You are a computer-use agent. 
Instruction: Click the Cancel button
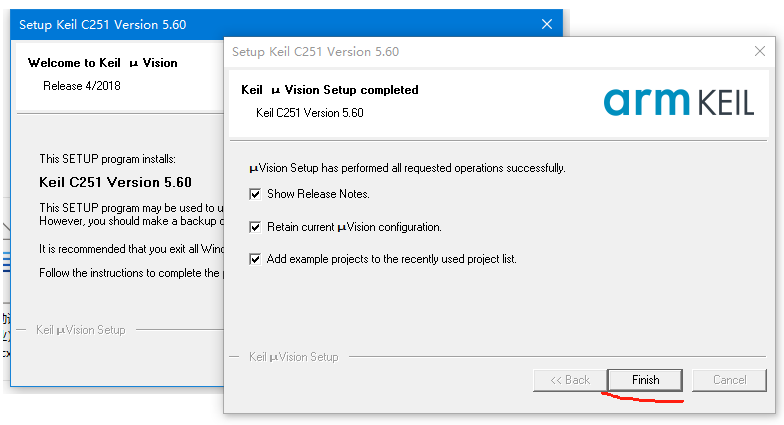coord(729,380)
